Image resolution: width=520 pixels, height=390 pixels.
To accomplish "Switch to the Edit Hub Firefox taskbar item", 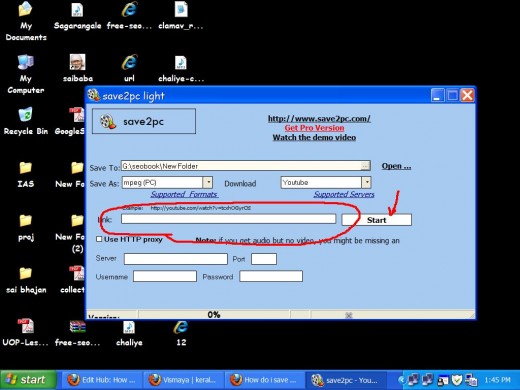I will point(102,380).
